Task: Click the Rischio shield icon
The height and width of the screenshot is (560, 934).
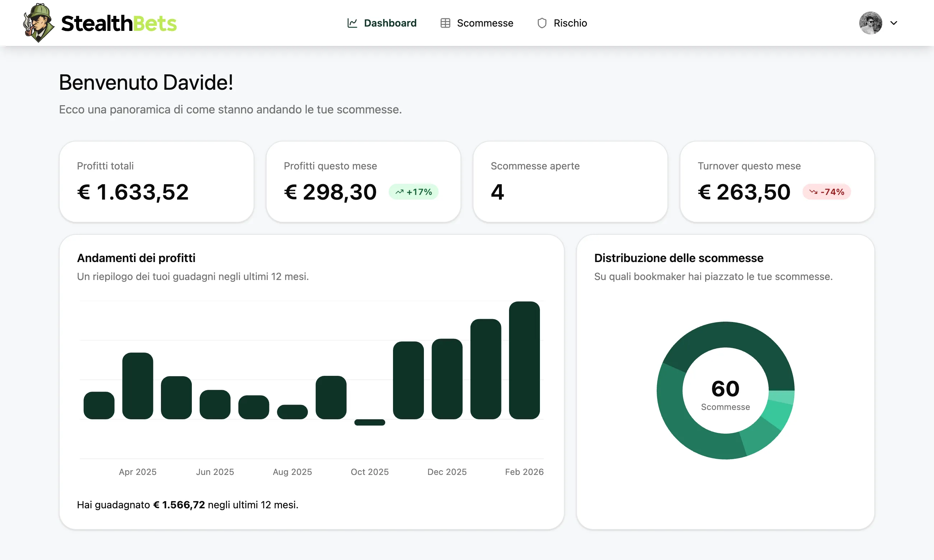Action: coord(542,23)
